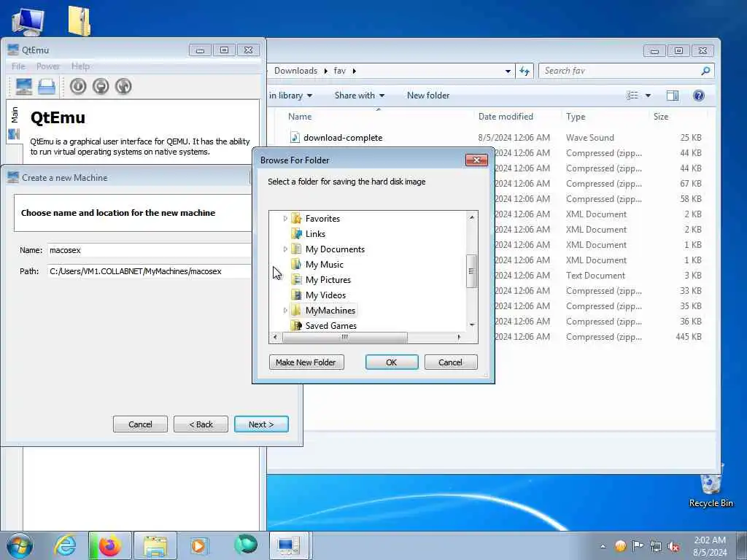This screenshot has width=747, height=560.
Task: Go back with the < Back button
Action: click(201, 424)
